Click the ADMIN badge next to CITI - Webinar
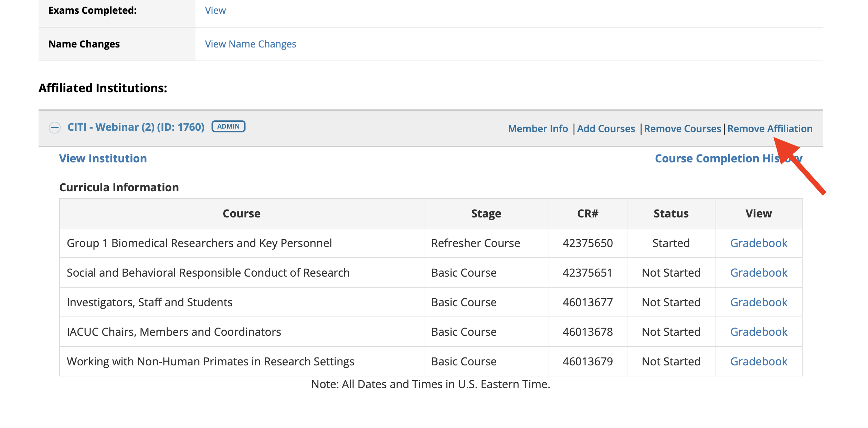The image size is (868, 428). [x=228, y=126]
